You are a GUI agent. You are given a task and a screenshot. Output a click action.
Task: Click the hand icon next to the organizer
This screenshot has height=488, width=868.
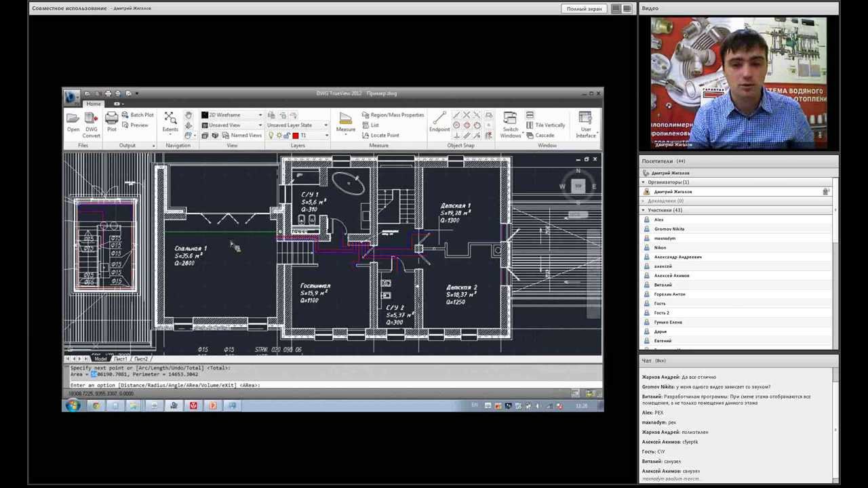(825, 192)
